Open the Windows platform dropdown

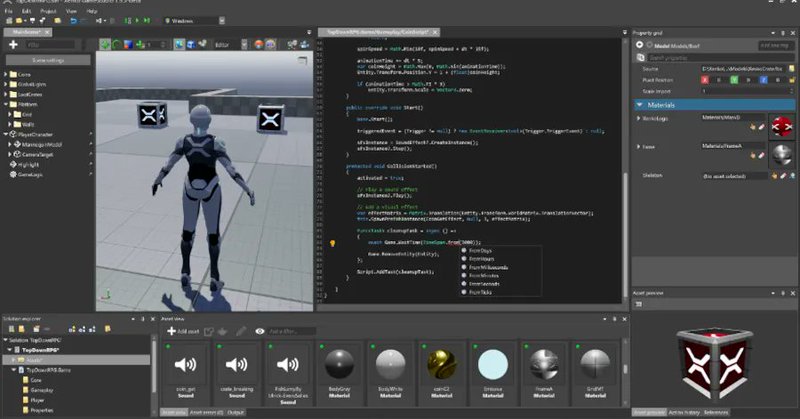tap(194, 21)
